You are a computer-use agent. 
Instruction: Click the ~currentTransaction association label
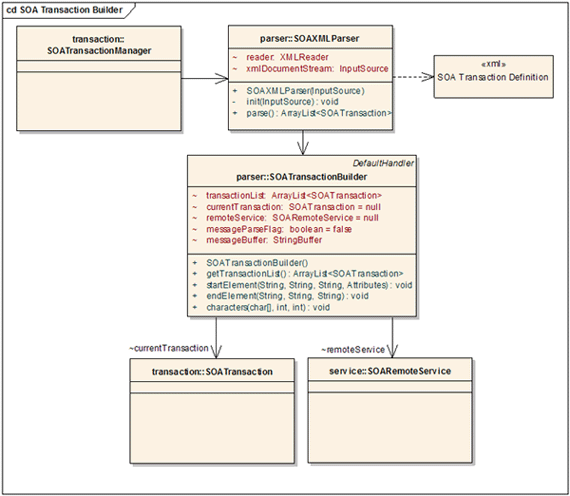[x=169, y=348]
